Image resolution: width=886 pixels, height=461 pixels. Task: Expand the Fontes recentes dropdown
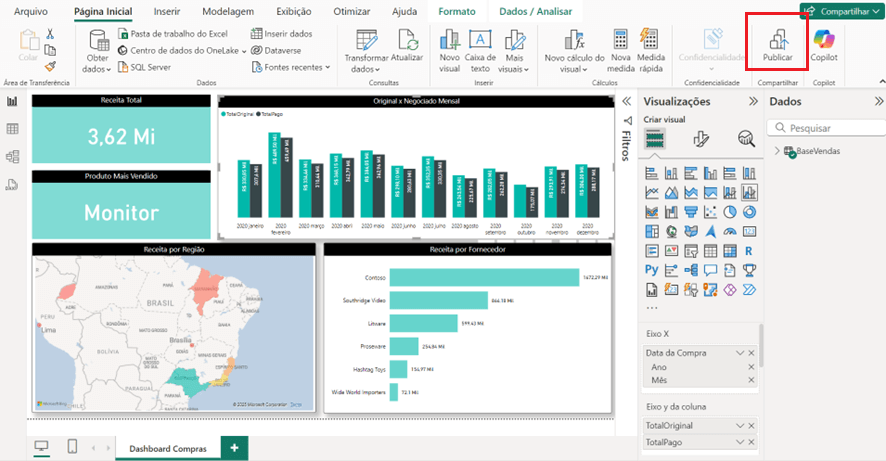tap(290, 67)
